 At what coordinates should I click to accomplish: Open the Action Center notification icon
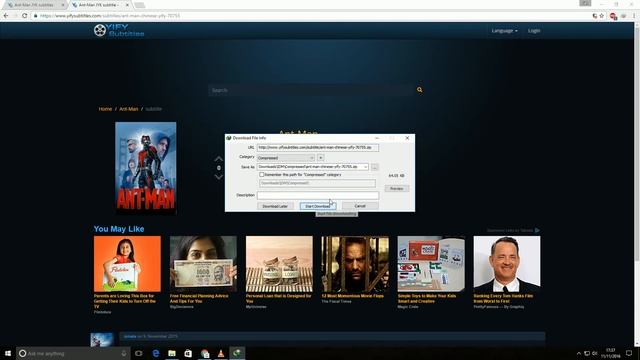[629, 353]
